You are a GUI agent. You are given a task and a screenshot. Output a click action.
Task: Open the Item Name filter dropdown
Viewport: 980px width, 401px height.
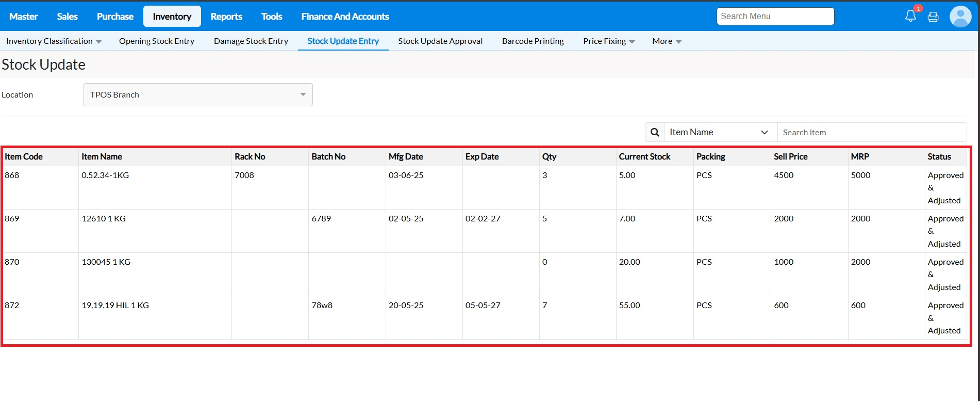pyautogui.click(x=720, y=132)
